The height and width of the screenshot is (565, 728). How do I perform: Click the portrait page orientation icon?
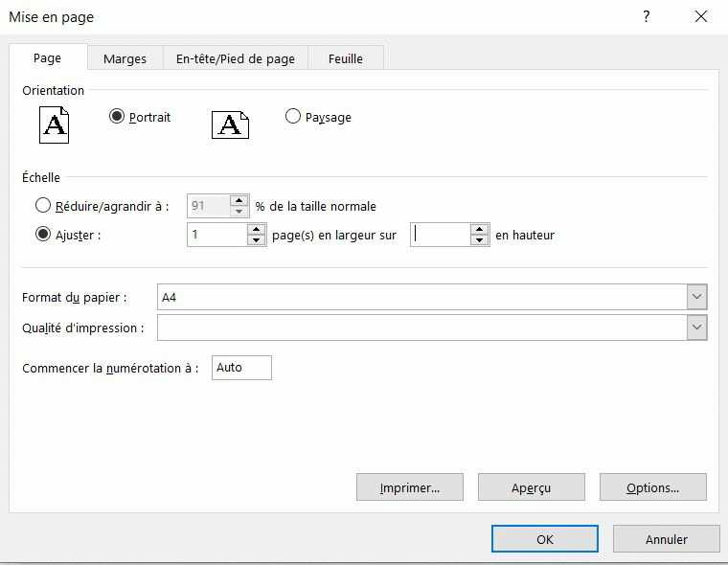point(54,124)
